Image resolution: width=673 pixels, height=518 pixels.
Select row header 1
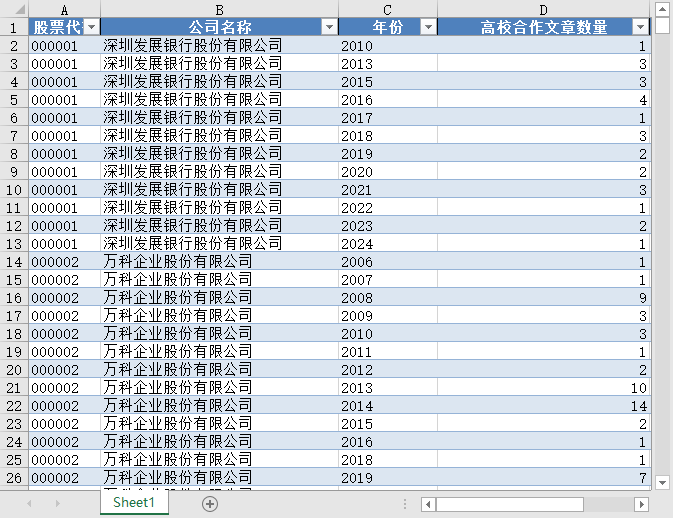[x=14, y=27]
